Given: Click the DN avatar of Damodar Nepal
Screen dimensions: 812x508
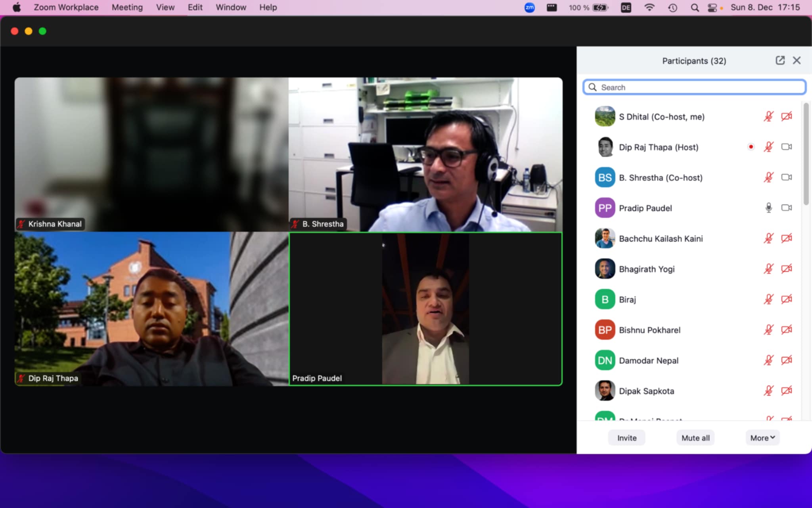Looking at the screenshot, I should [x=605, y=360].
